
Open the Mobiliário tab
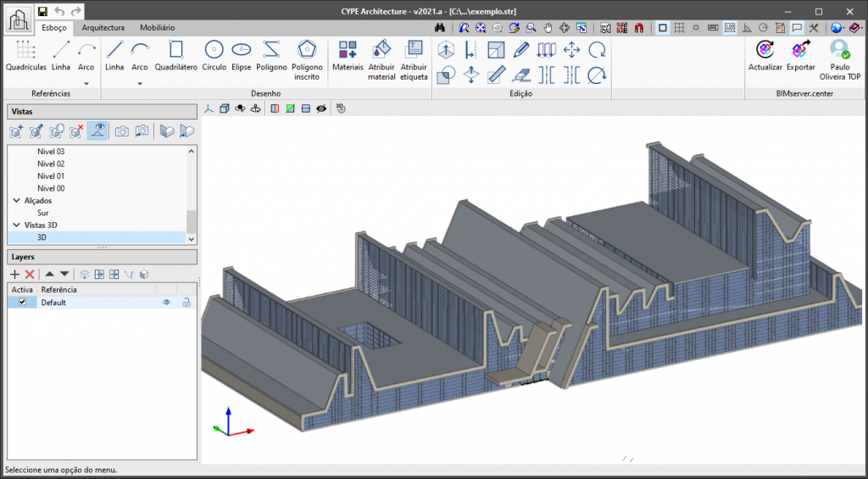coord(158,28)
